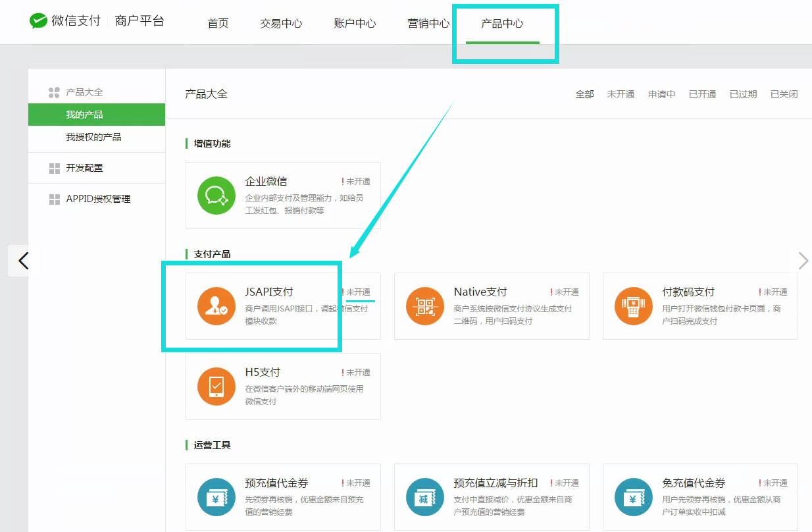Show 已开通 products
The width and height of the screenshot is (812, 532).
[703, 94]
